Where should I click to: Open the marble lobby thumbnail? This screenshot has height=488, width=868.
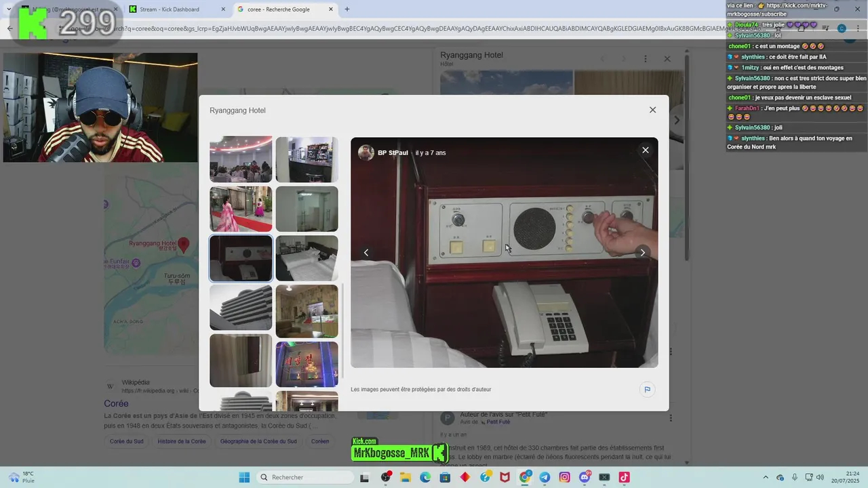click(307, 311)
